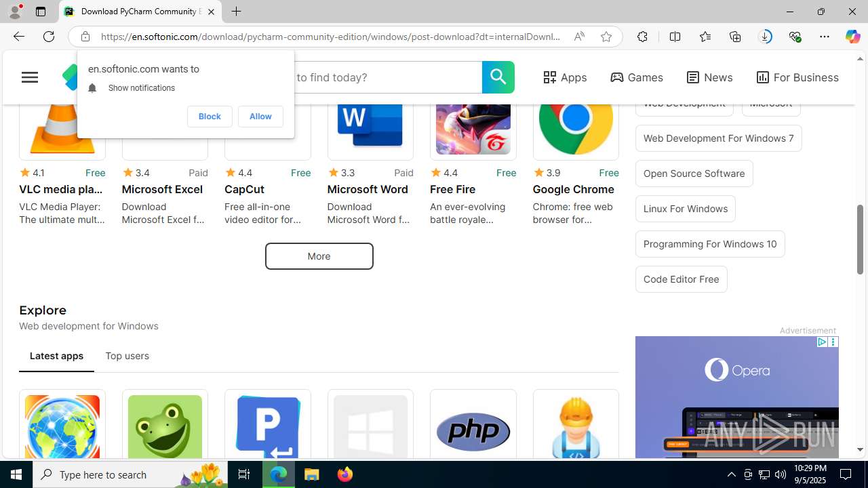Add this page to favorites star

coord(606,37)
